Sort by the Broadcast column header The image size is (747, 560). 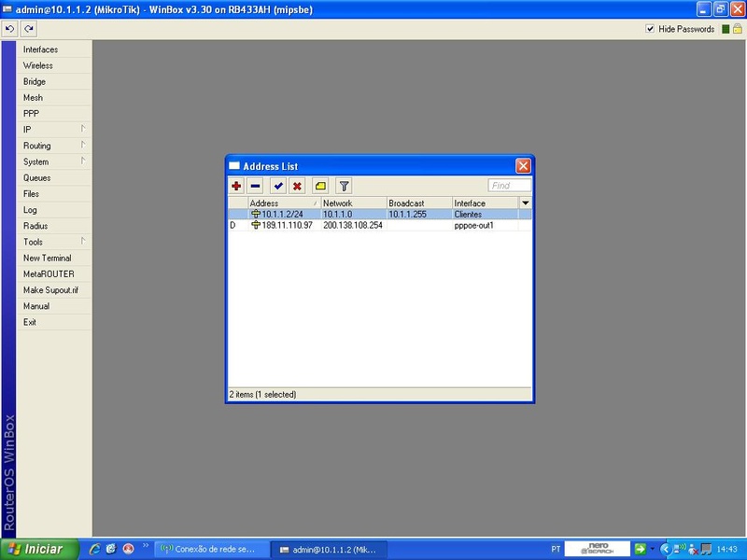pos(419,203)
